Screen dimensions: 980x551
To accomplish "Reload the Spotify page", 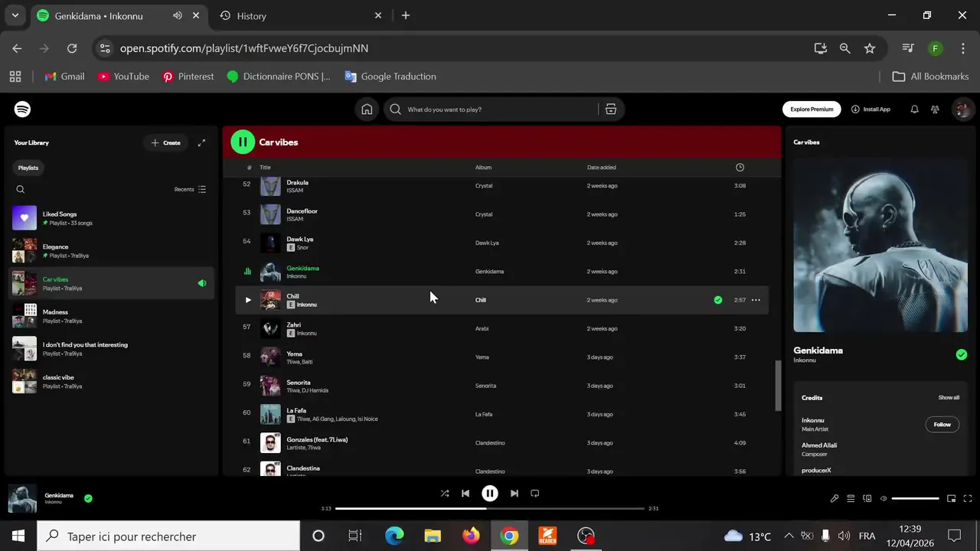I will pyautogui.click(x=72, y=48).
